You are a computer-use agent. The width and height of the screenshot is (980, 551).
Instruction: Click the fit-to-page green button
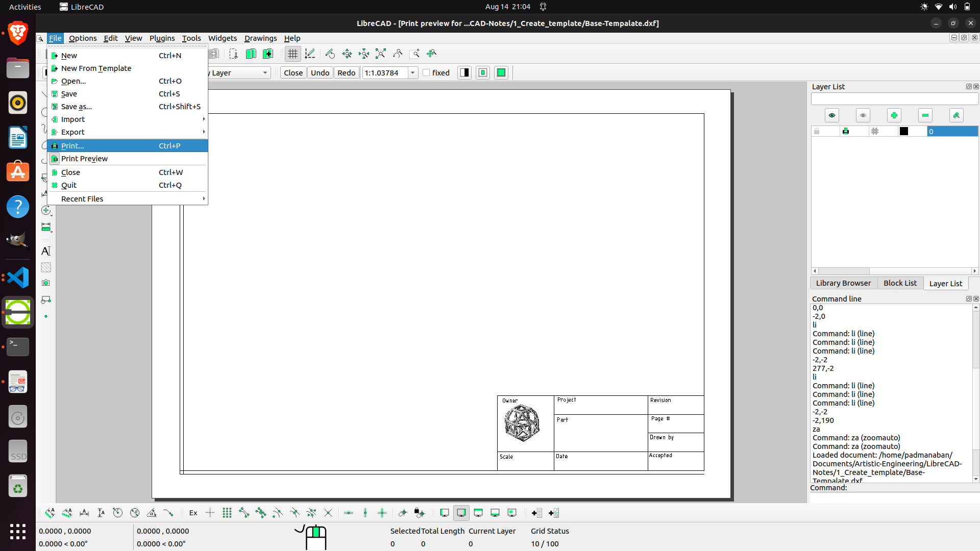(x=501, y=72)
